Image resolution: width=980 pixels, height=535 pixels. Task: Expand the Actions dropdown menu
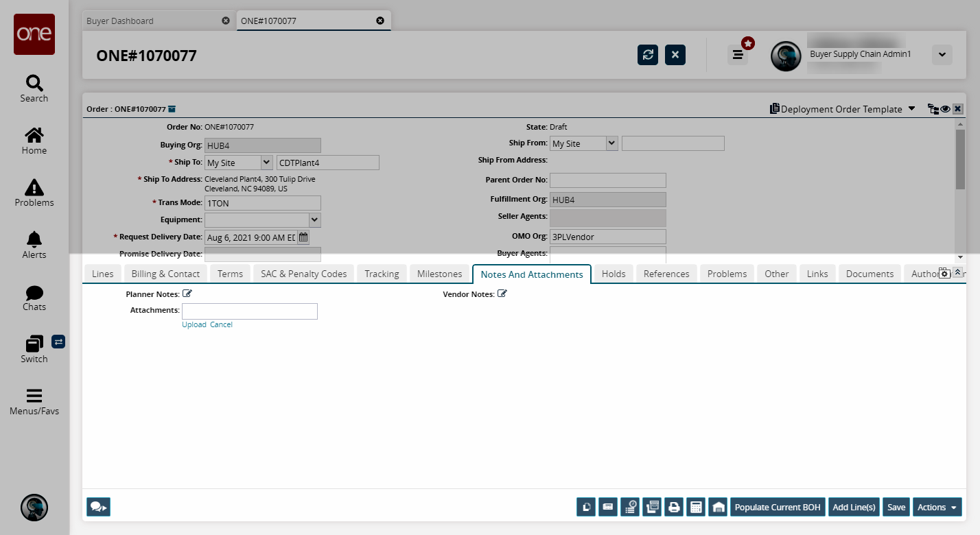tap(937, 507)
